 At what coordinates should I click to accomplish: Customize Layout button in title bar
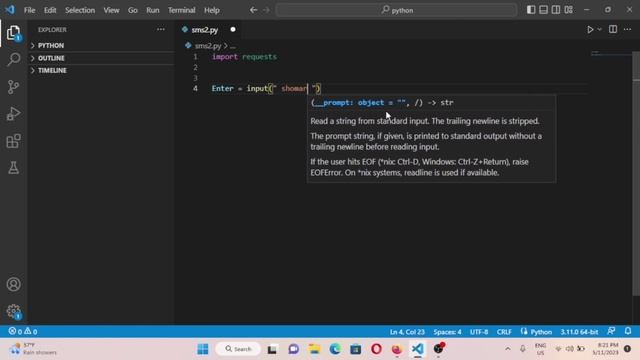tap(569, 10)
